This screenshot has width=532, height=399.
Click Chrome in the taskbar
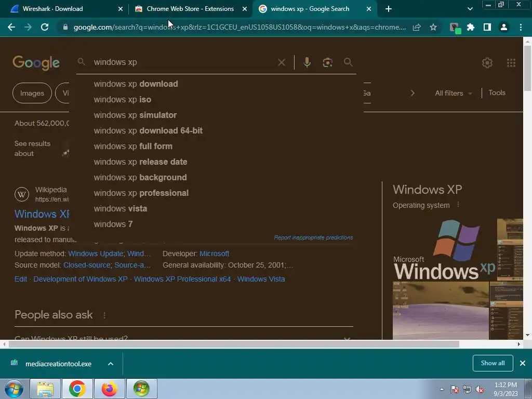pos(77,389)
